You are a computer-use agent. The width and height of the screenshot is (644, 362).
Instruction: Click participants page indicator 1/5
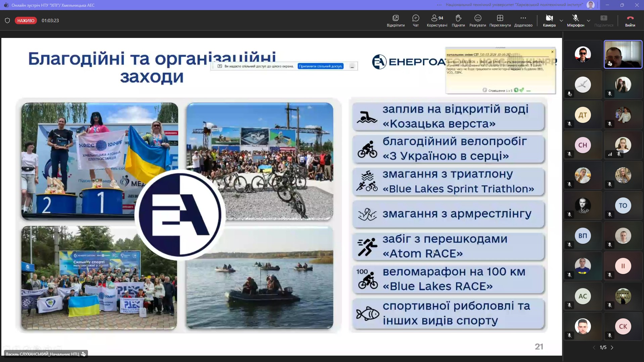(603, 348)
